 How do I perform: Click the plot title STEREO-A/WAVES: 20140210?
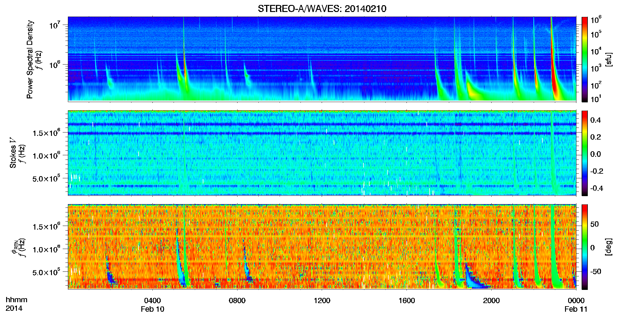coord(322,9)
